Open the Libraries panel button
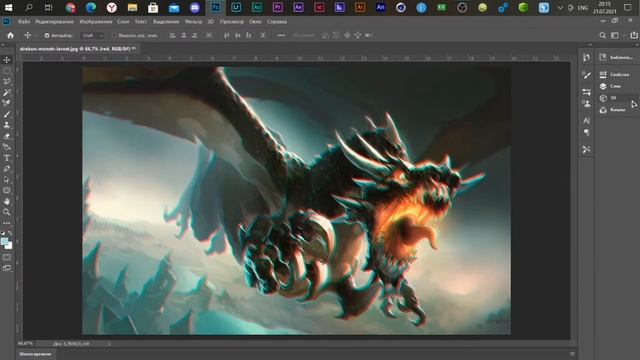This screenshot has height=360, width=640. 616,58
